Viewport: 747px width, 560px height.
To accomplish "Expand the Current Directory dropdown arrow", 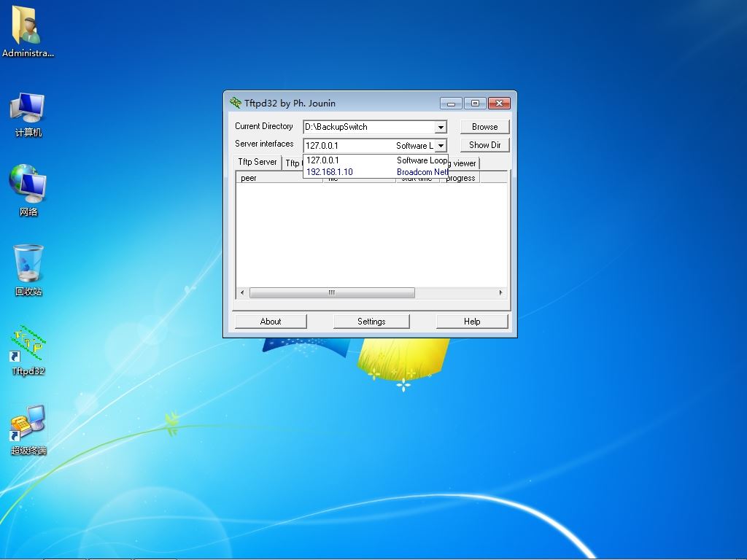I will pyautogui.click(x=441, y=127).
